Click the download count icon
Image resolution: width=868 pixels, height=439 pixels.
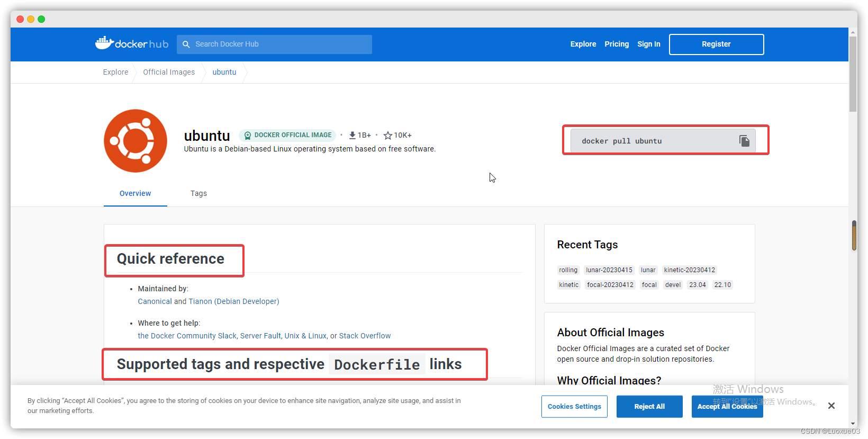tap(352, 136)
